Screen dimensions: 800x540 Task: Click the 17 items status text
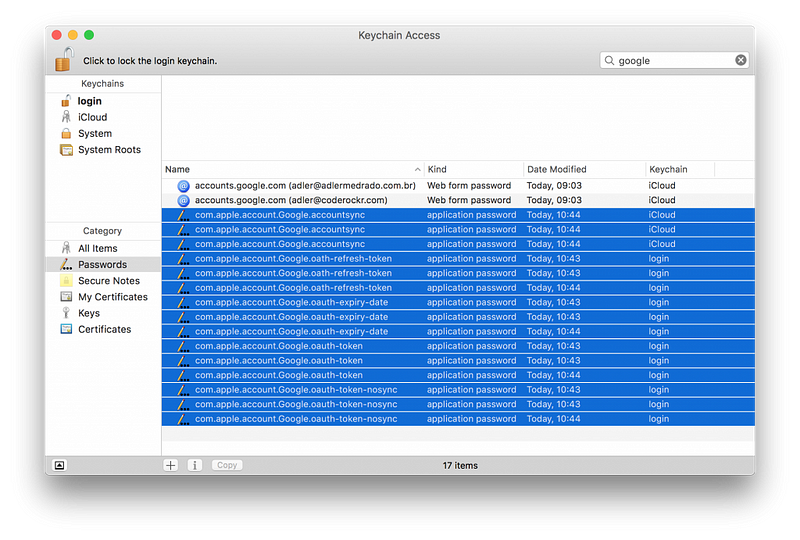pyautogui.click(x=460, y=465)
